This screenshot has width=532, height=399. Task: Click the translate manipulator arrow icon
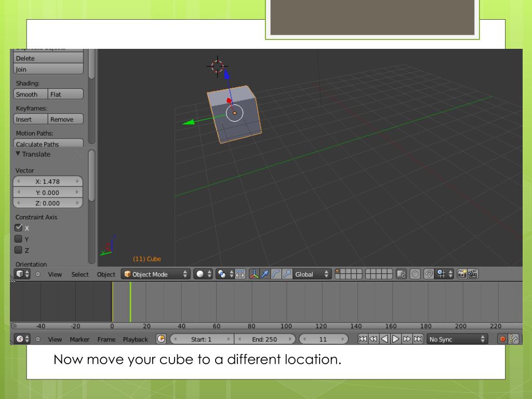(265, 274)
